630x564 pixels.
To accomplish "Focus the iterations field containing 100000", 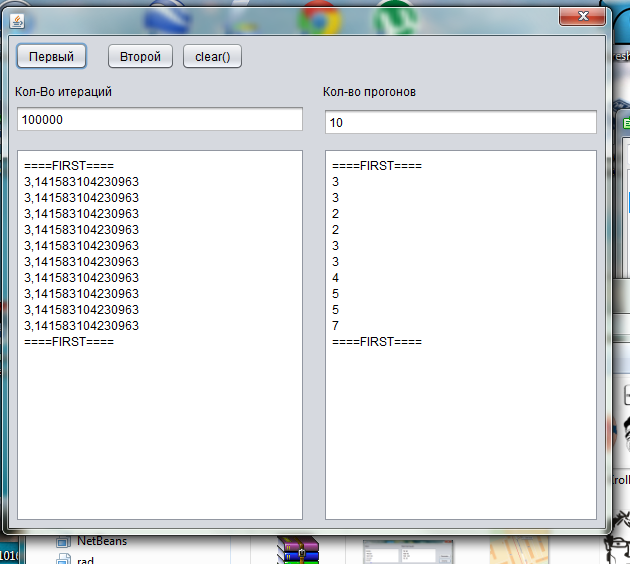I will pos(159,119).
